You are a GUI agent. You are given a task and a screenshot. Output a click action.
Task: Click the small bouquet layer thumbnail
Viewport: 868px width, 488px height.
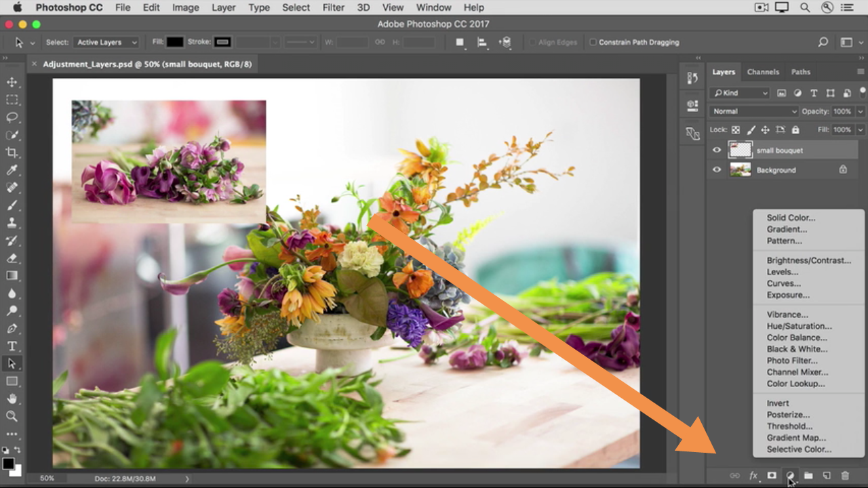tap(740, 150)
